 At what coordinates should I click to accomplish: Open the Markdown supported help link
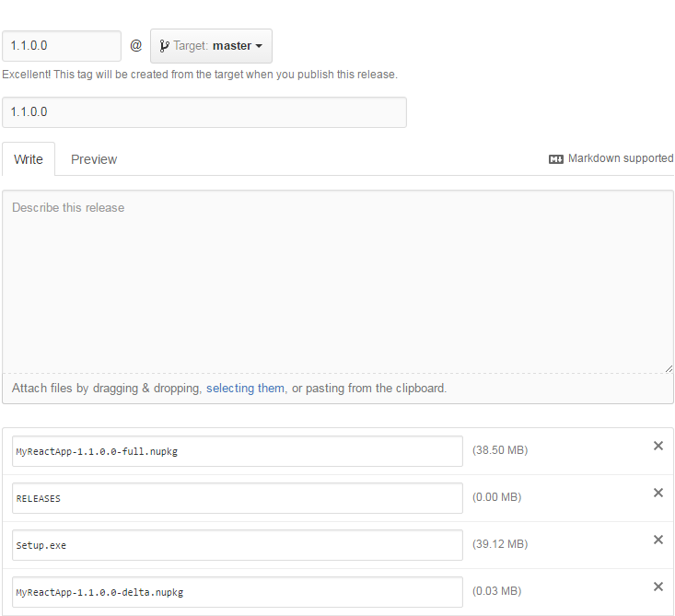[620, 158]
